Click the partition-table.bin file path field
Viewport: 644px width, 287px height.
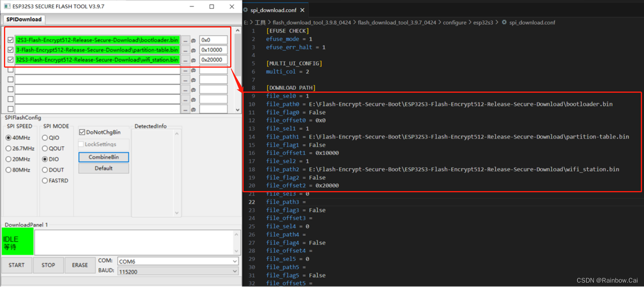97,50
